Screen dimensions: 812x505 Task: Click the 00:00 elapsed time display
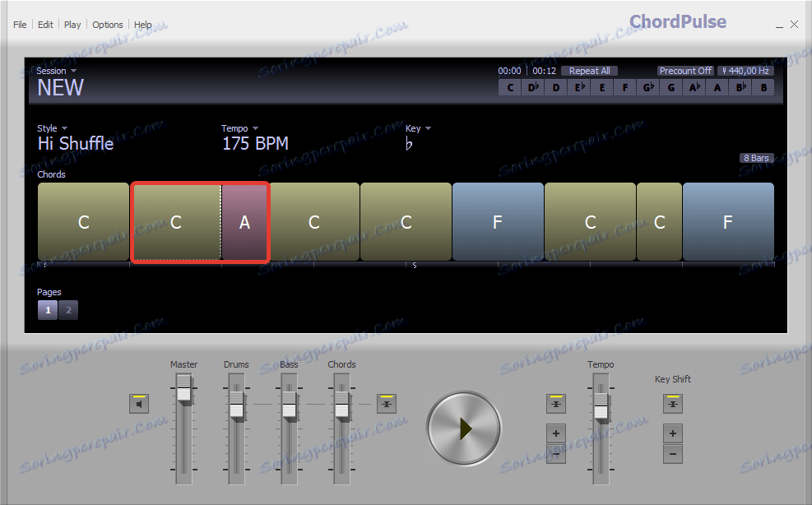click(x=509, y=71)
